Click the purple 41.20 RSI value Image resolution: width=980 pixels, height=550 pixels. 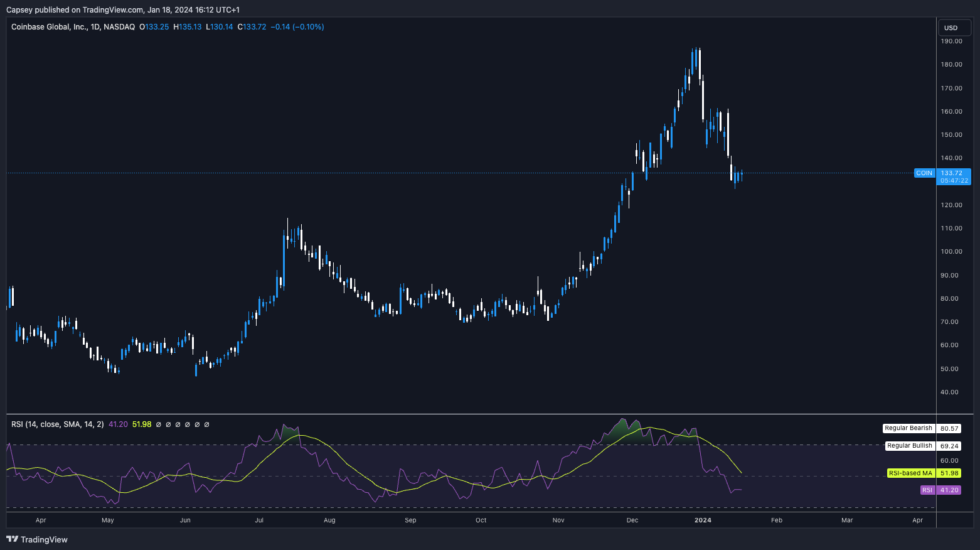(x=118, y=424)
